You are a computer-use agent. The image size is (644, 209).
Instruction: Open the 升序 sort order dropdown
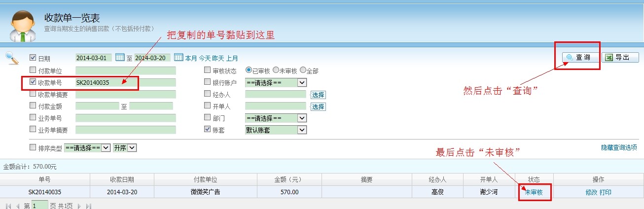click(x=124, y=147)
